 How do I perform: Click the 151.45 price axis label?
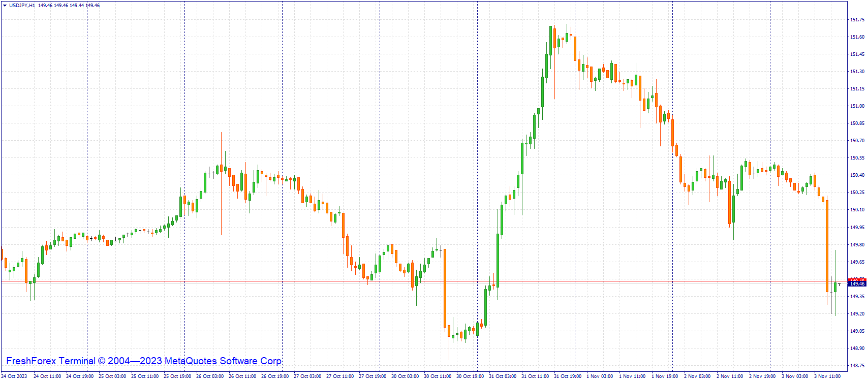click(x=857, y=54)
